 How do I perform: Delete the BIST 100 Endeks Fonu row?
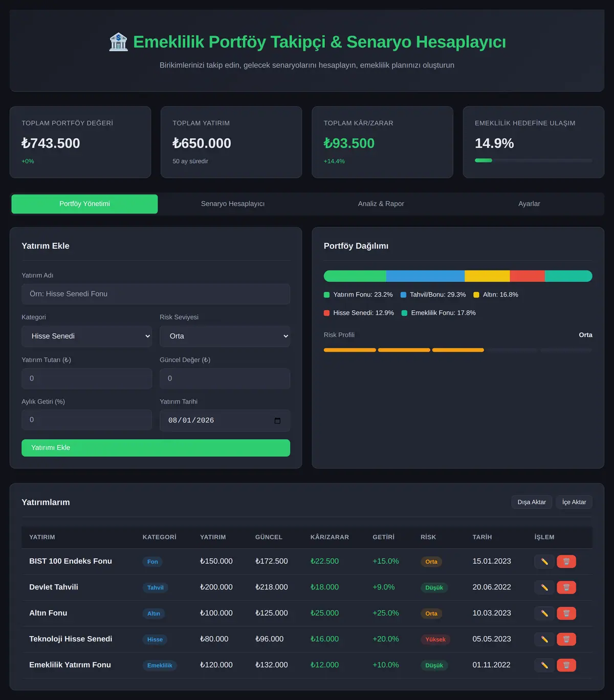click(x=566, y=562)
